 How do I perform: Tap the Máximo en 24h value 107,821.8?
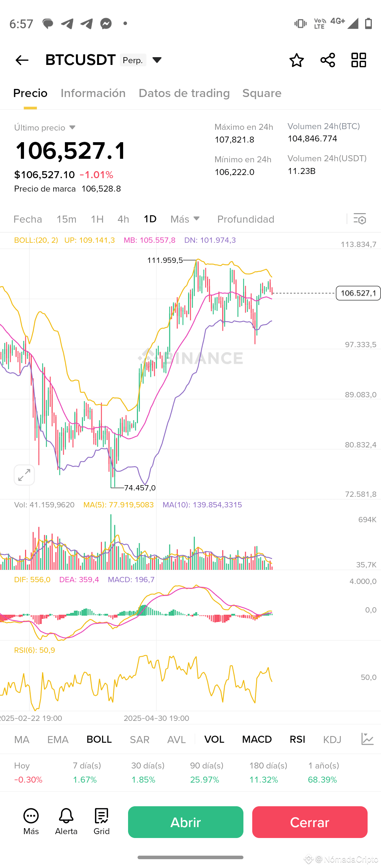tap(235, 140)
